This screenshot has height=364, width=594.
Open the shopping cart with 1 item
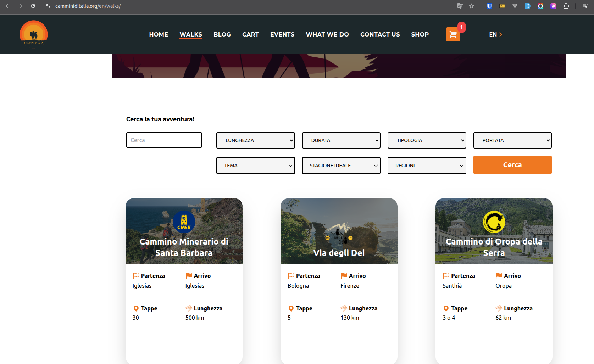click(453, 34)
